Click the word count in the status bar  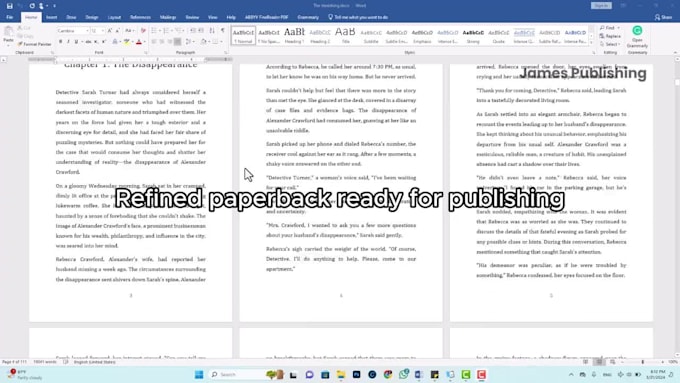point(45,362)
